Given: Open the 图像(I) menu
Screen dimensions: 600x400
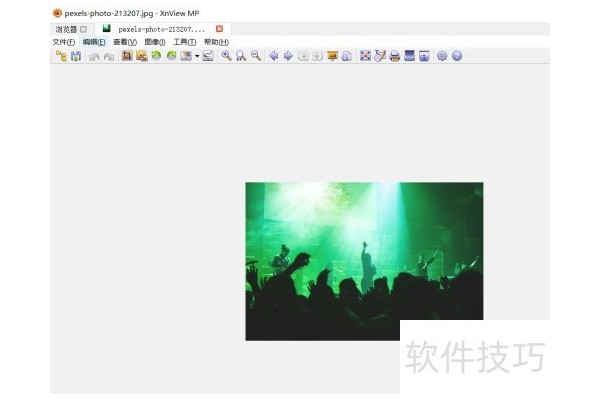Looking at the screenshot, I should click(x=155, y=42).
